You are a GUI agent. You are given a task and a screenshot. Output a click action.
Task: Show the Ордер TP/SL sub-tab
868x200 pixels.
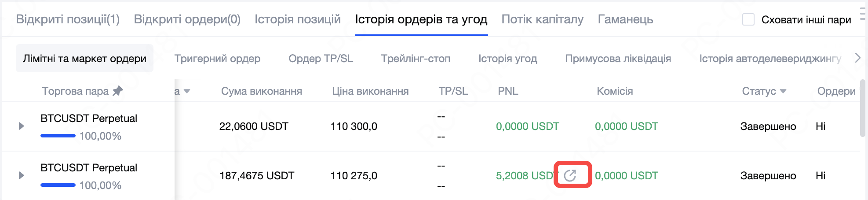pos(321,59)
